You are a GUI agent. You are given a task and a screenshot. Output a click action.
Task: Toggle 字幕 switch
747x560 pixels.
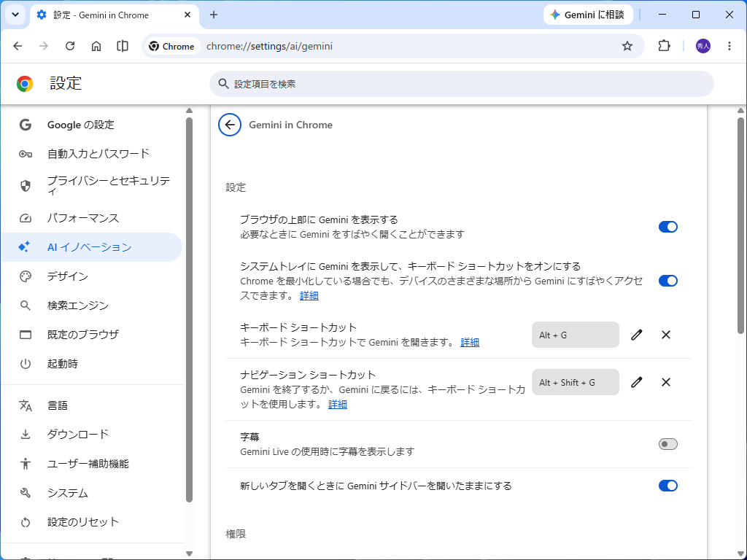(x=668, y=444)
